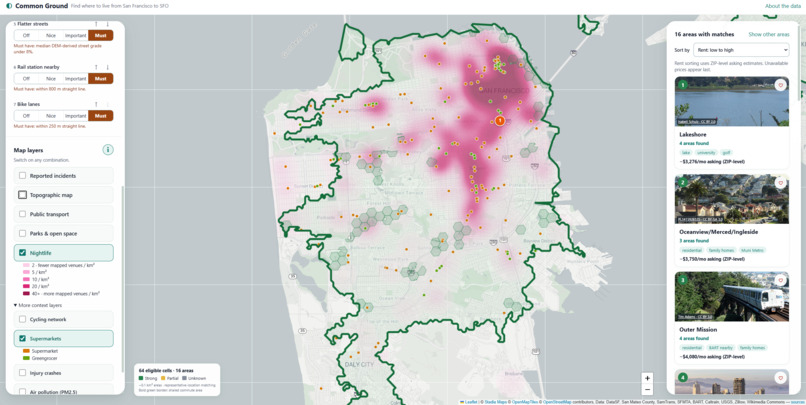Open the Map layers info icon

[x=107, y=150]
